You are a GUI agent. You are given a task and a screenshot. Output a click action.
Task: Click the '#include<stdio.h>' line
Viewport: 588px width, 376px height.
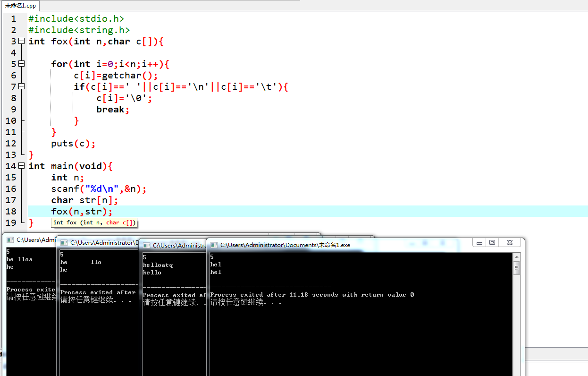click(x=76, y=19)
